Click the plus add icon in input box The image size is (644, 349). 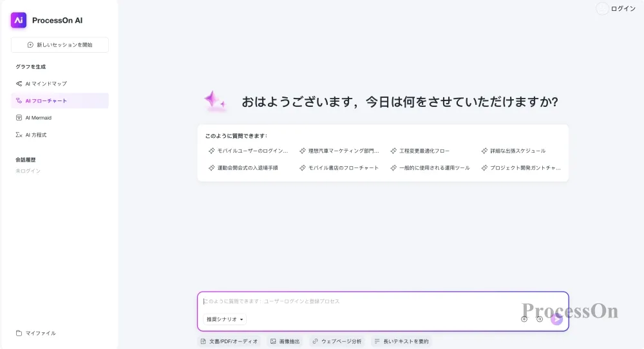tap(524, 319)
